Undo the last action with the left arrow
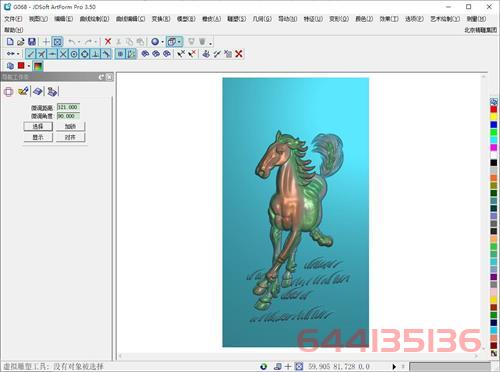The image size is (500, 372). pyautogui.click(x=71, y=42)
